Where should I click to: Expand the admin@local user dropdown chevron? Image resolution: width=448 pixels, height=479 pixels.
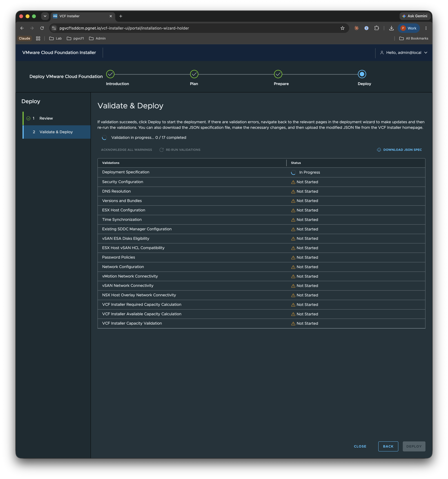[426, 52]
